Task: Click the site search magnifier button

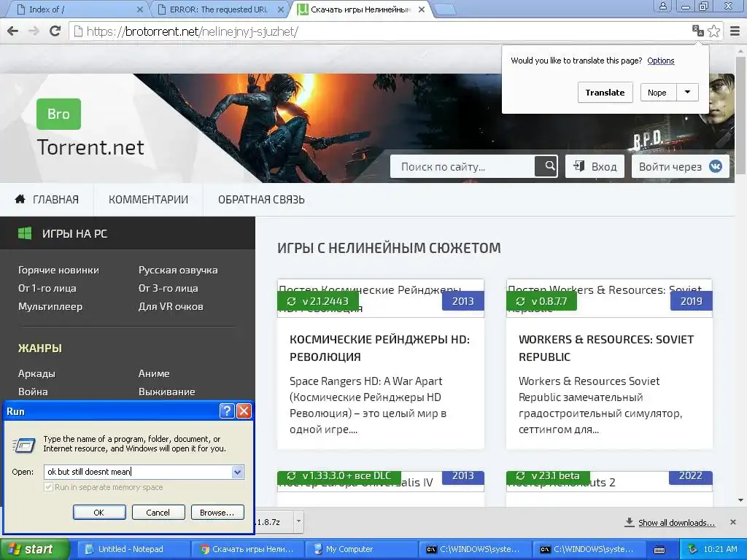Action: point(546,166)
